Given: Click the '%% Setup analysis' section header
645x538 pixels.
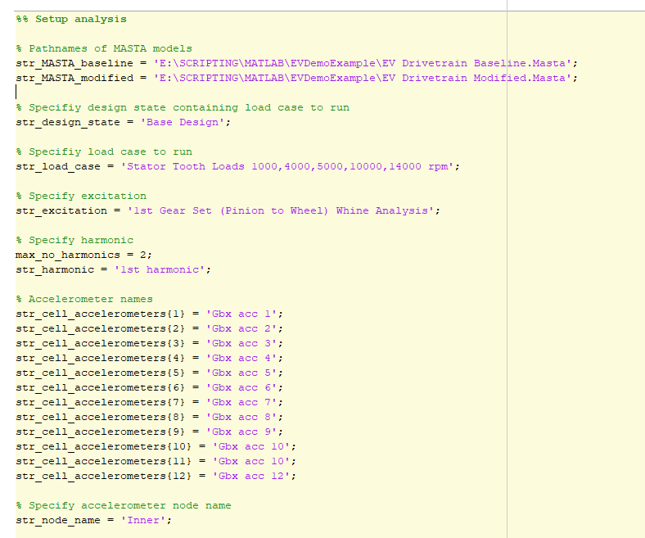Looking at the screenshot, I should pos(71,19).
